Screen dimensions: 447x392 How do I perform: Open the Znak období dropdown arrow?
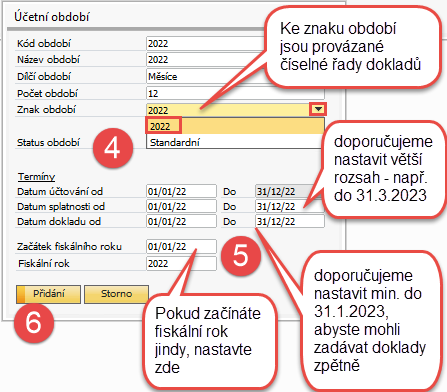318,109
